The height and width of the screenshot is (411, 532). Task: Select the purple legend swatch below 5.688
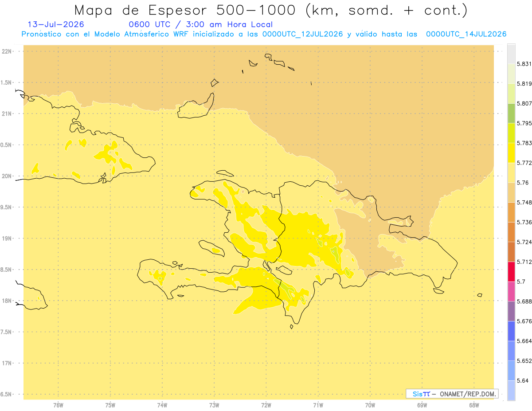511,311
